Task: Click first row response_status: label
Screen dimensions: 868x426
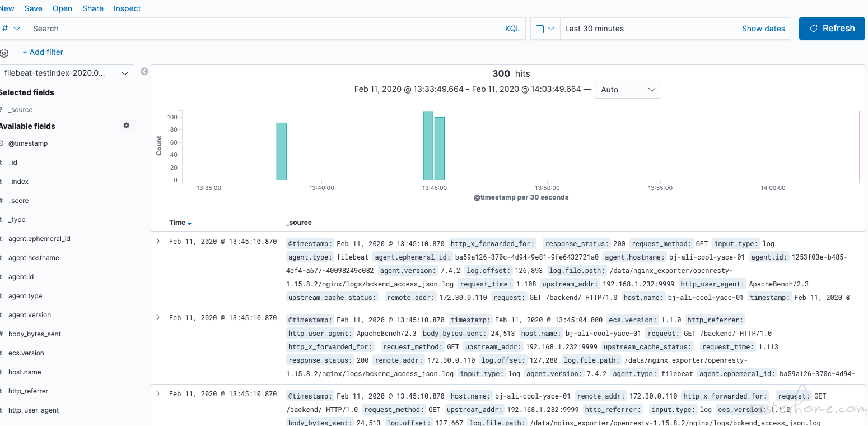Action: tap(577, 244)
